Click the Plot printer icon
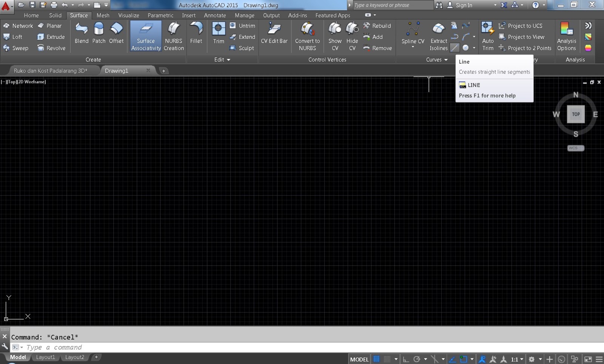 [54, 5]
